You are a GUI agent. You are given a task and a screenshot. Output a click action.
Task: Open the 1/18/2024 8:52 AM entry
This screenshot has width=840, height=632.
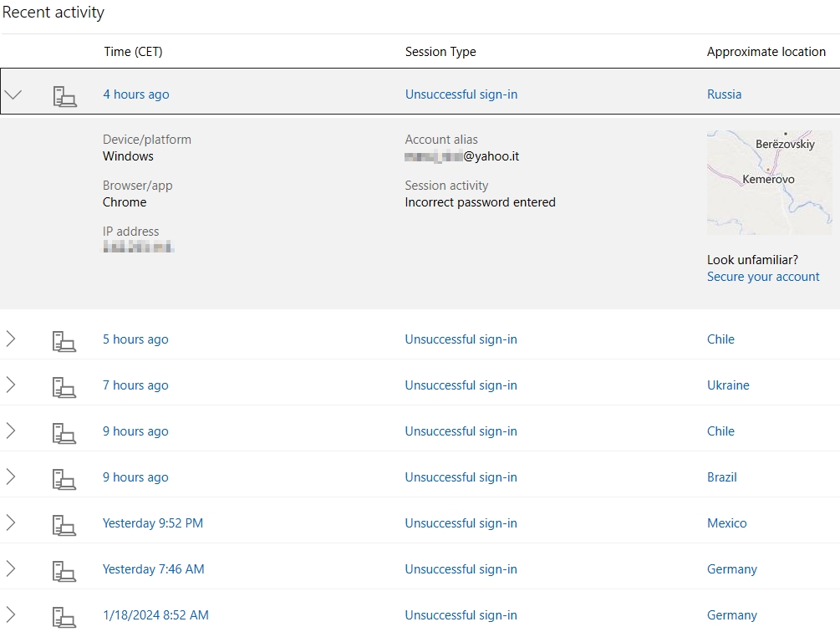click(155, 615)
